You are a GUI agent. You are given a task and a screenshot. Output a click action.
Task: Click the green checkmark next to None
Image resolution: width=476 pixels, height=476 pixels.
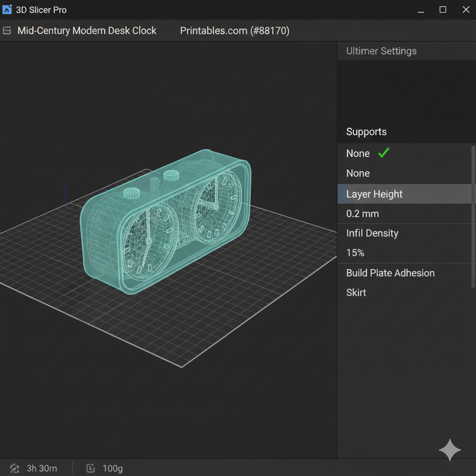coord(383,153)
